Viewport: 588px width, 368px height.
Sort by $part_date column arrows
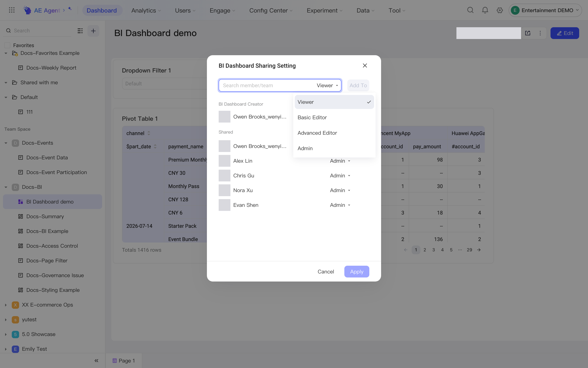pos(155,146)
